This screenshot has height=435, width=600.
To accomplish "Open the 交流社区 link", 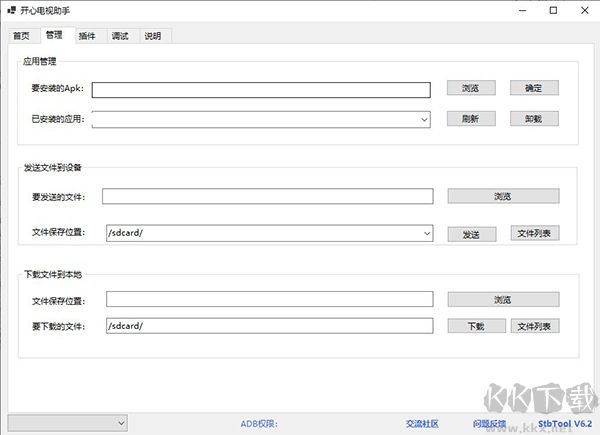I will 421,424.
